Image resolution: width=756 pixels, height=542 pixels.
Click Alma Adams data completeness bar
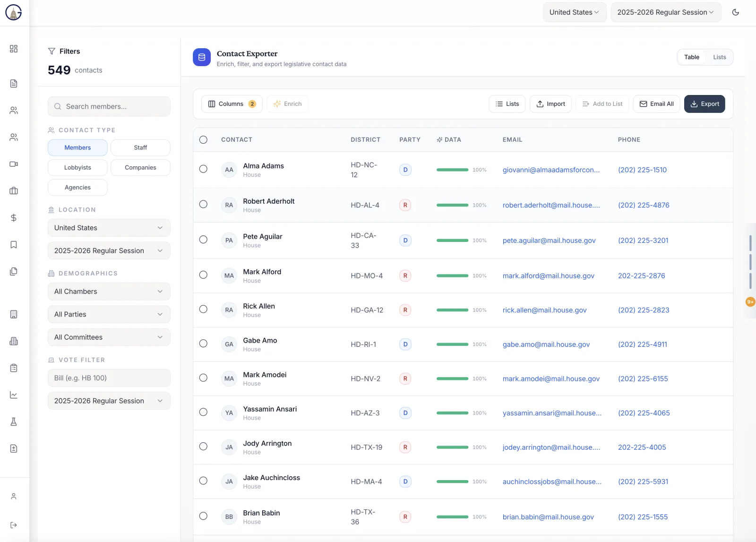(452, 170)
